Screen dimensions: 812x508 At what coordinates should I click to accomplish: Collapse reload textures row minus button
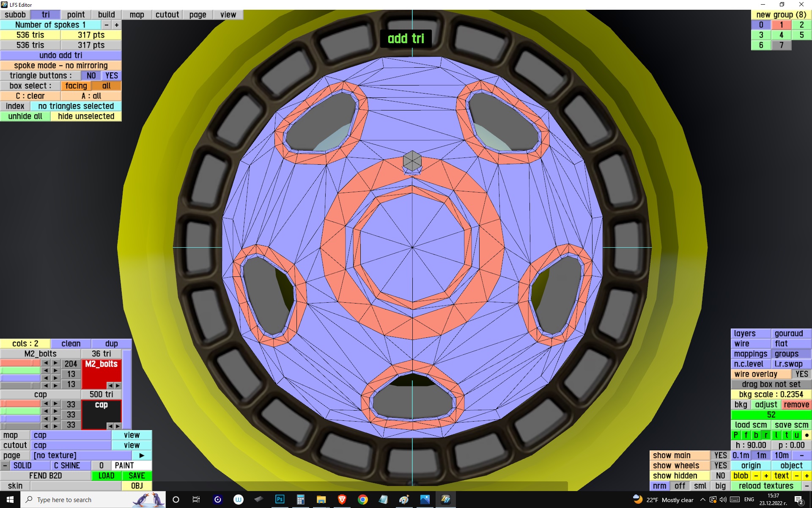pos(807,486)
